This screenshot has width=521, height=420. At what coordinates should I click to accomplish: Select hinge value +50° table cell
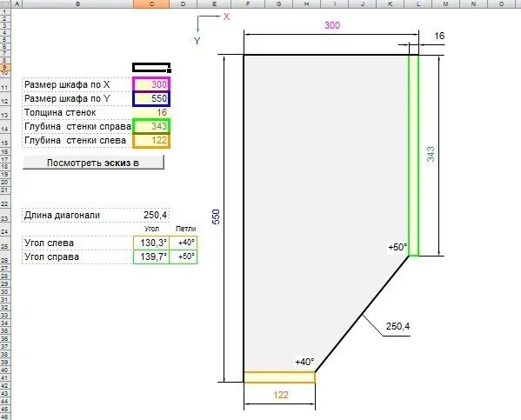tap(184, 257)
